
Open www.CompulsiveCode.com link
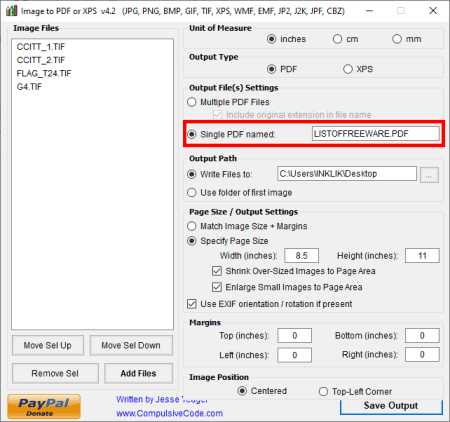point(169,413)
